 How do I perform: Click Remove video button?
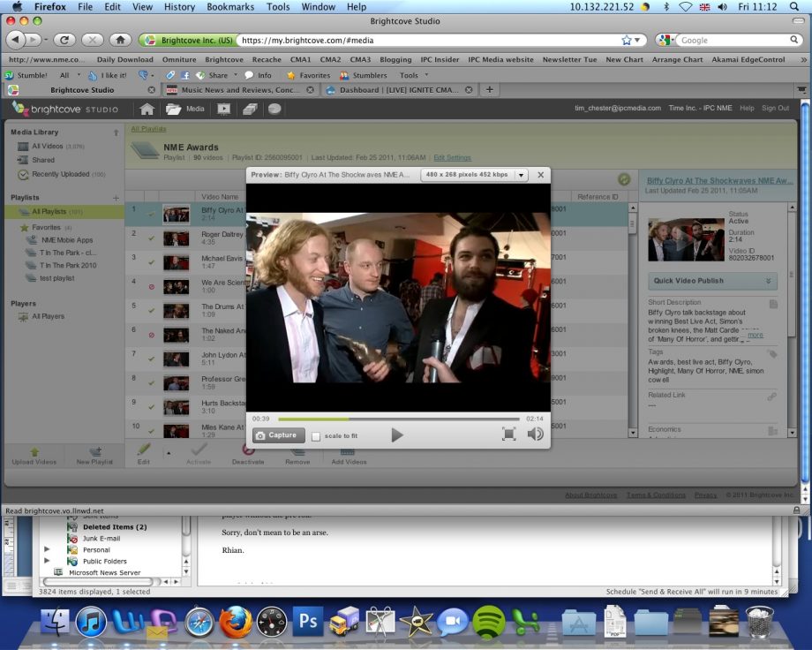(x=297, y=455)
